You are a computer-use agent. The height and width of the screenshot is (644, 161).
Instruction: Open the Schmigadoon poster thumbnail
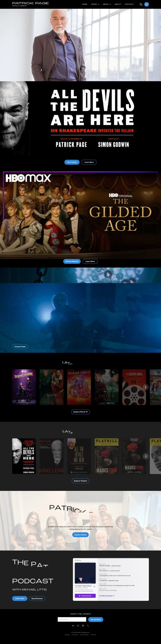(24, 387)
